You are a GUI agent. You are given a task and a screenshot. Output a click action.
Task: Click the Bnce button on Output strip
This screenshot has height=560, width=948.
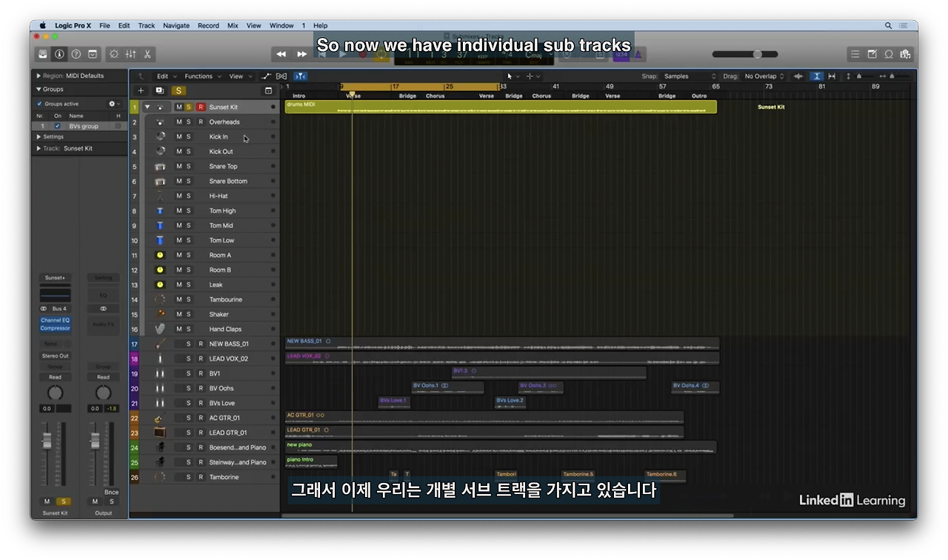(x=111, y=492)
